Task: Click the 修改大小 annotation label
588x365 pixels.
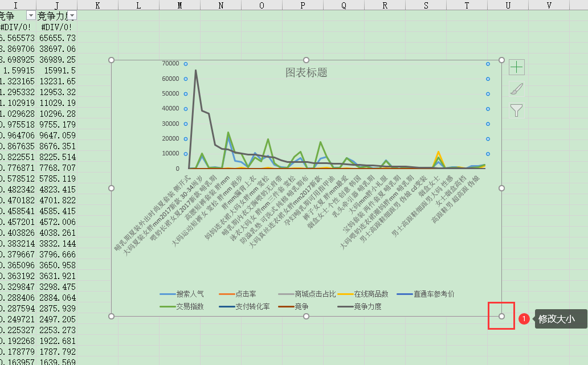Action: tap(556, 319)
